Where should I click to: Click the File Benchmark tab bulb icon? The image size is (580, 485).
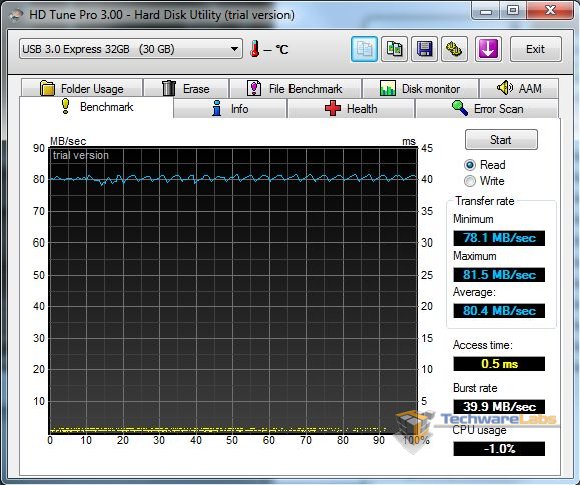[254, 88]
